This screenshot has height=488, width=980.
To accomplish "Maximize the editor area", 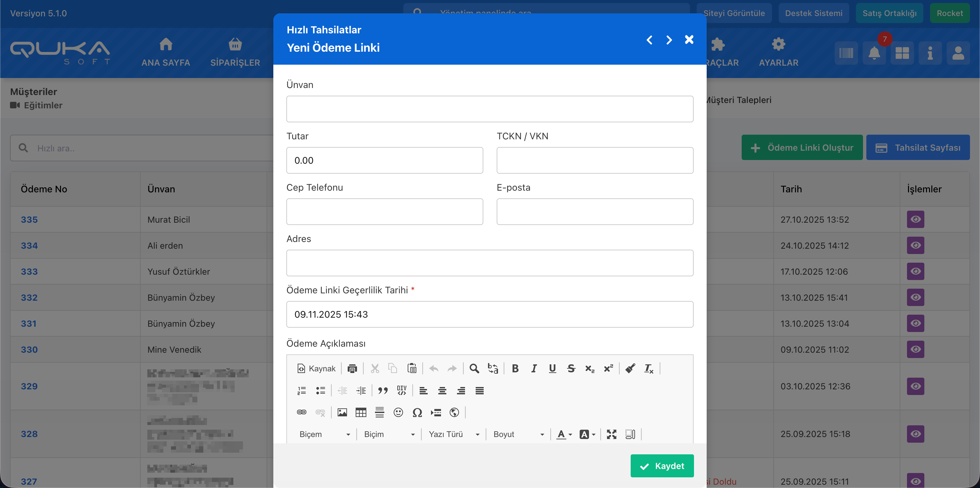I will tap(611, 434).
